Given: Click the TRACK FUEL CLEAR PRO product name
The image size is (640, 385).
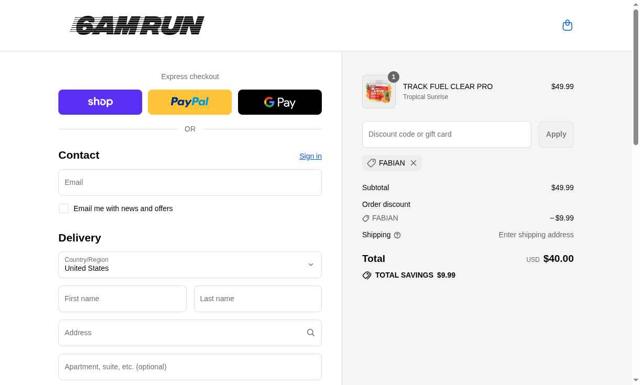Looking at the screenshot, I should pos(448,87).
